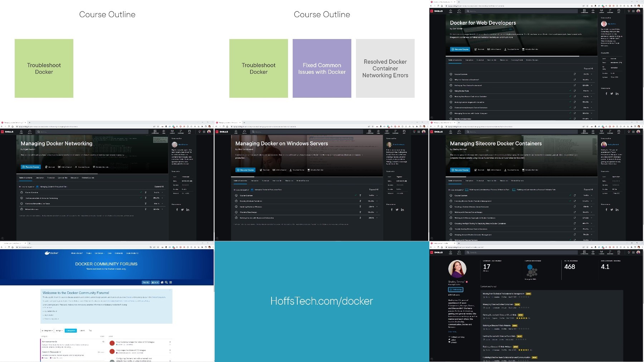Expand the Network Services module chevron
The image size is (644, 362).
pyautogui.click(x=162, y=209)
